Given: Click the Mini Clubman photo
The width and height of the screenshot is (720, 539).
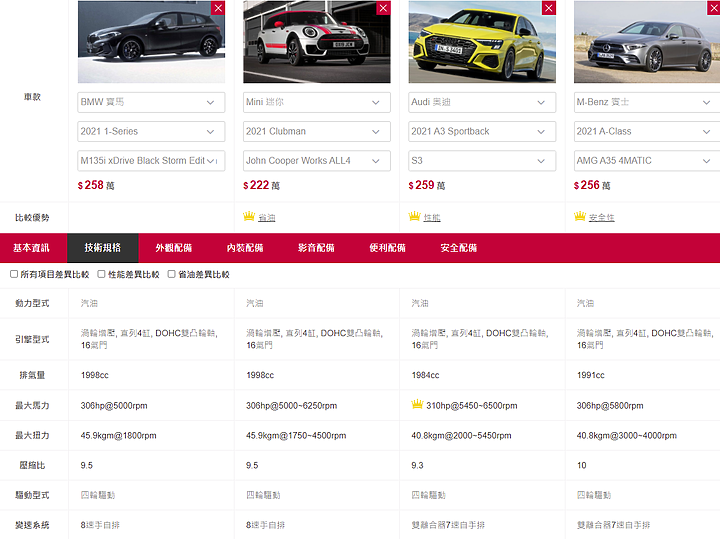Looking at the screenshot, I should click(316, 42).
